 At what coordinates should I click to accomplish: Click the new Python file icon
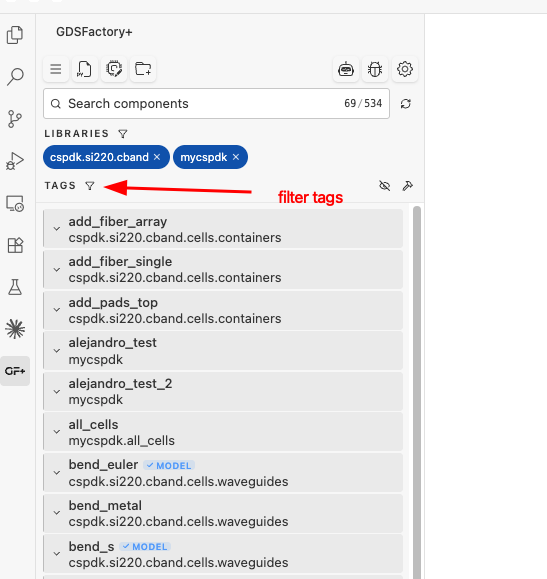(x=85, y=69)
